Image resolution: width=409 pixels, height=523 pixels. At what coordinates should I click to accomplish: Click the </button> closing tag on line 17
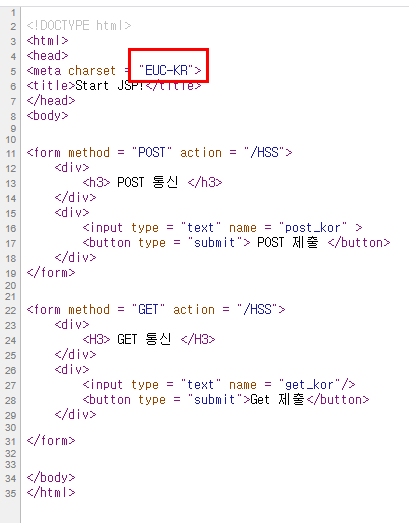359,243
